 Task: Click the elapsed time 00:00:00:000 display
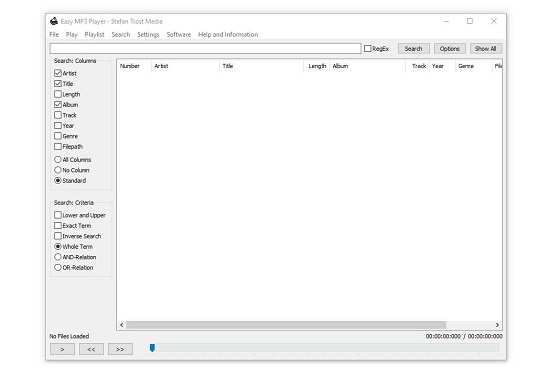443,336
